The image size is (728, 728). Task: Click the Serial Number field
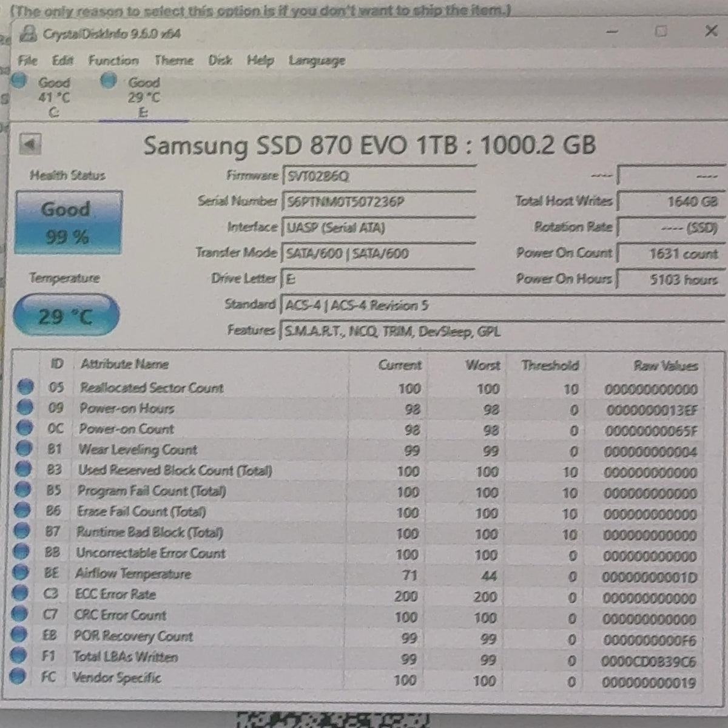coord(378,201)
